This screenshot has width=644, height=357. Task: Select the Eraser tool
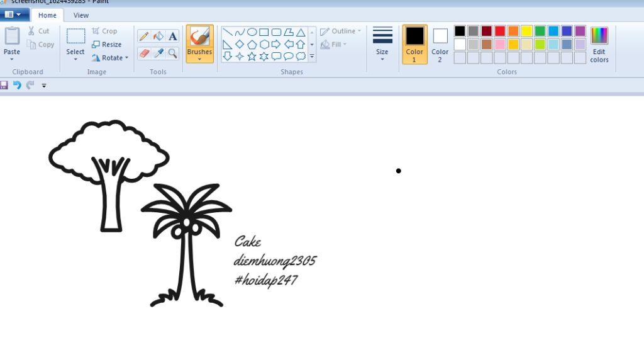(x=144, y=53)
